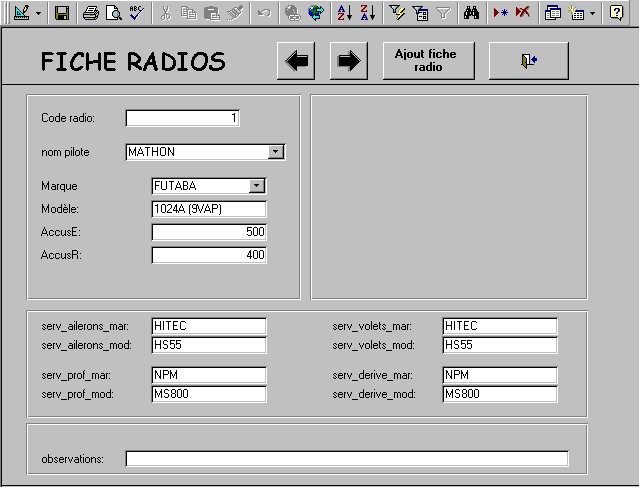639x487 pixels.
Task: Expand the view mode dropdown arrow
Action: click(x=38, y=13)
